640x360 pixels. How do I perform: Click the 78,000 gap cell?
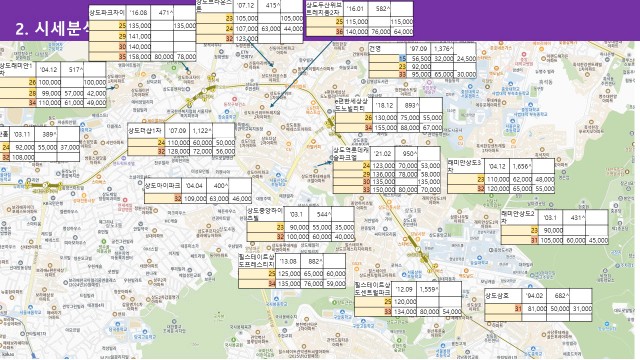tap(185, 57)
